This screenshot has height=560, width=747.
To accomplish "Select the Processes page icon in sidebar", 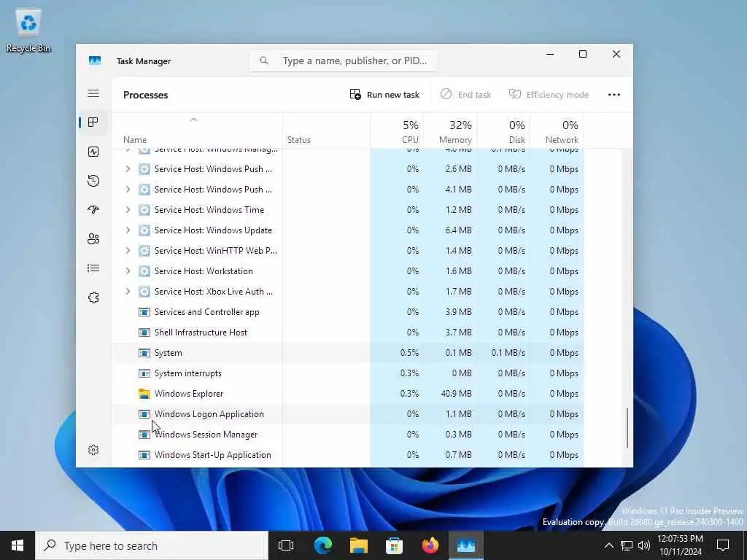I will pos(93,122).
